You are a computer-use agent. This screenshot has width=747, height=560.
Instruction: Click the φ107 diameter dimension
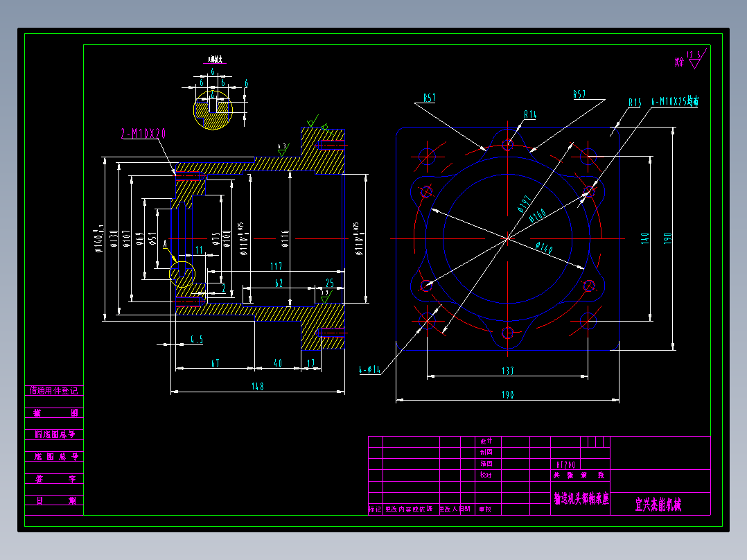tap(126, 239)
